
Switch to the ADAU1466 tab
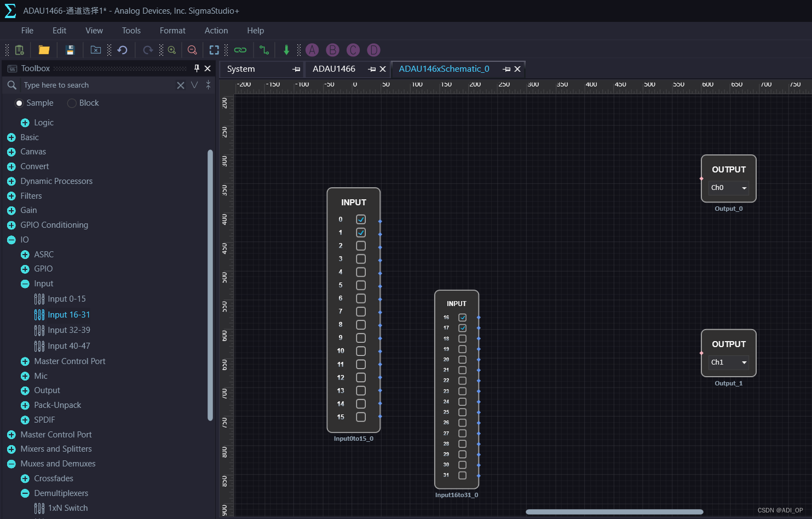[x=334, y=69]
